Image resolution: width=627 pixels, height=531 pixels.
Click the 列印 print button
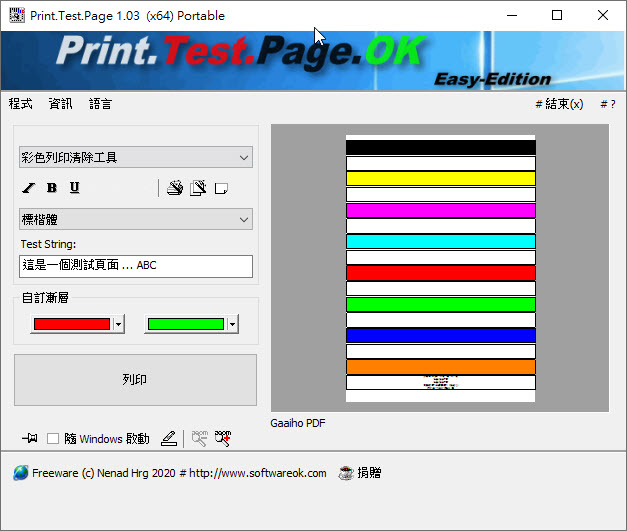[135, 380]
